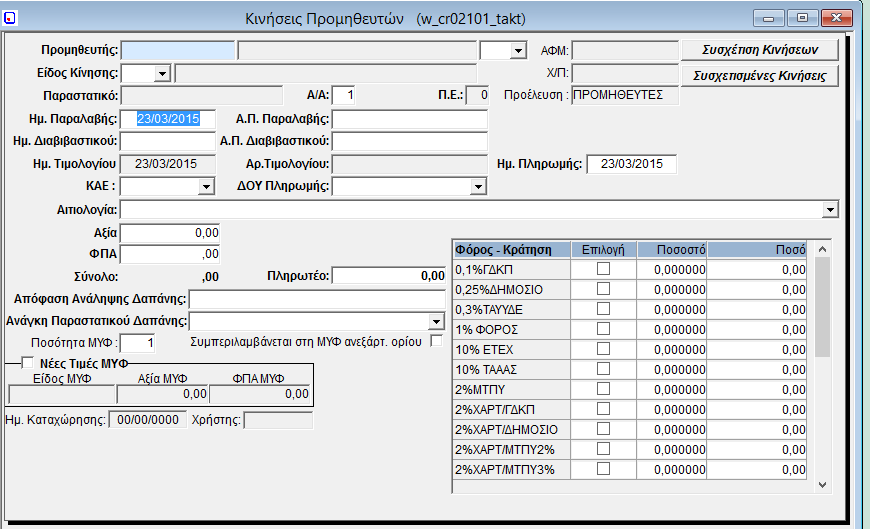Click the Συσχέτιση Κινήσεων button

(760, 50)
